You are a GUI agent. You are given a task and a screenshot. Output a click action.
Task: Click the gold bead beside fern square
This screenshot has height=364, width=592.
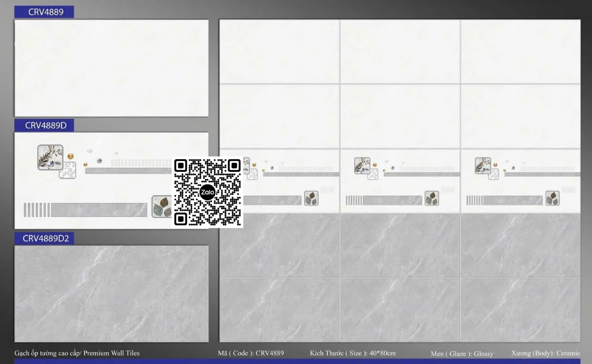click(x=70, y=156)
